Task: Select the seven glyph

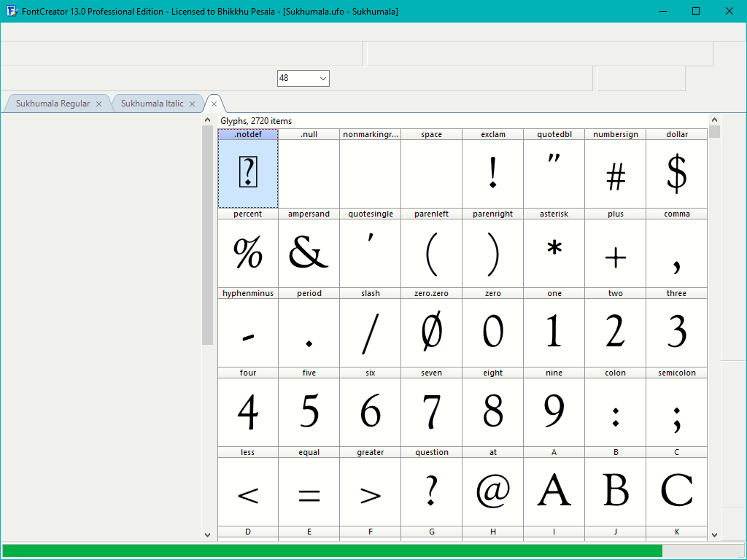Action: (431, 407)
